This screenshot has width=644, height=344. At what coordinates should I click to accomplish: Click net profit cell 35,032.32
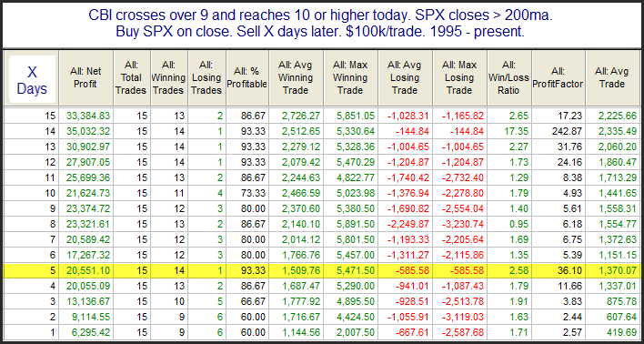tap(87, 132)
